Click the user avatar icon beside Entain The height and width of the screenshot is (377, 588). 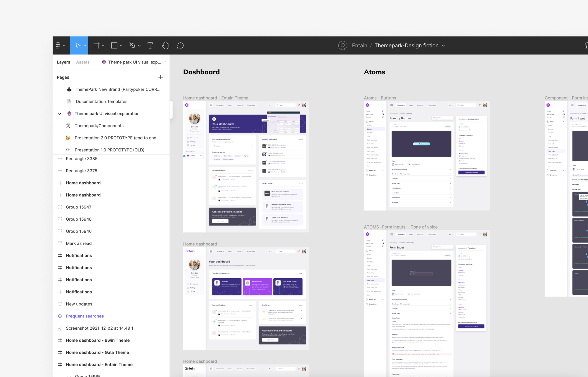click(343, 46)
